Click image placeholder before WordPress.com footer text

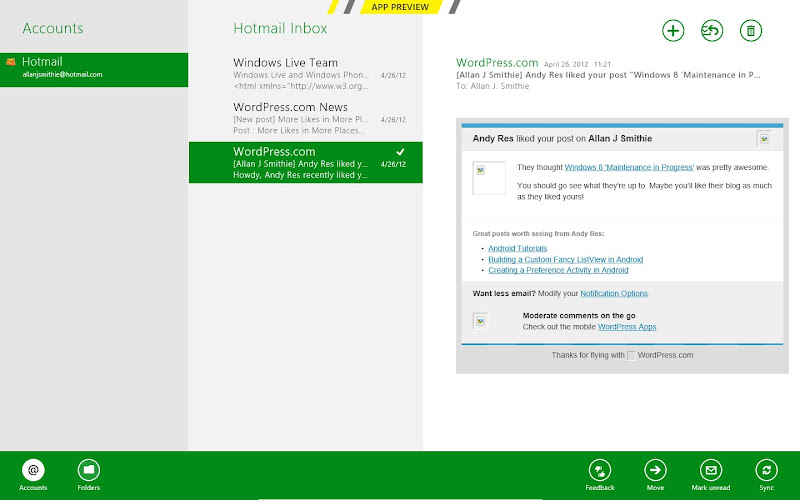631,356
